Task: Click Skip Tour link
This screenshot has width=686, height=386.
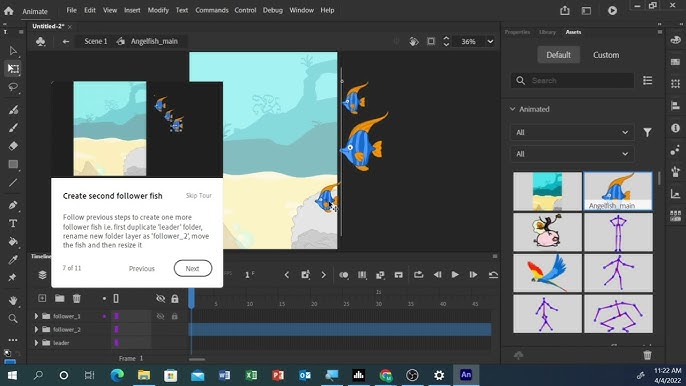Action: pyautogui.click(x=199, y=196)
